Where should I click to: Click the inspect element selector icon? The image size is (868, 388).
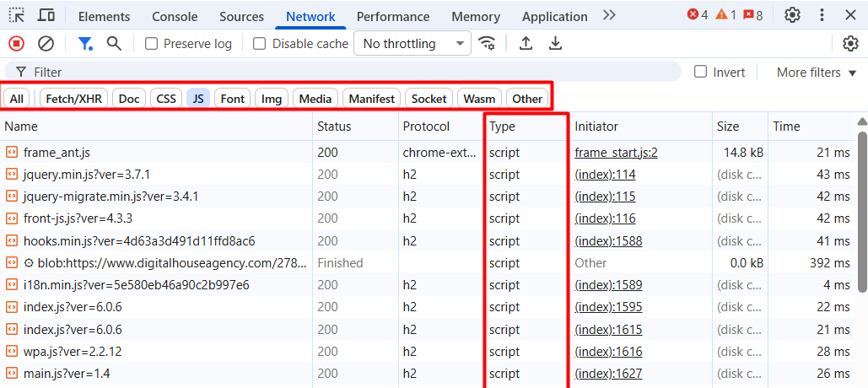click(17, 15)
